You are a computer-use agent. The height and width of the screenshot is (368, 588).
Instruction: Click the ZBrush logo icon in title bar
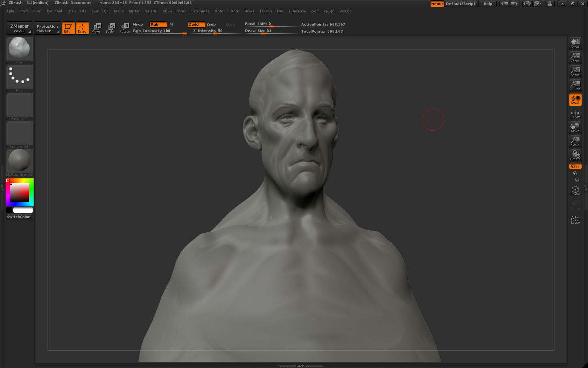3,4
